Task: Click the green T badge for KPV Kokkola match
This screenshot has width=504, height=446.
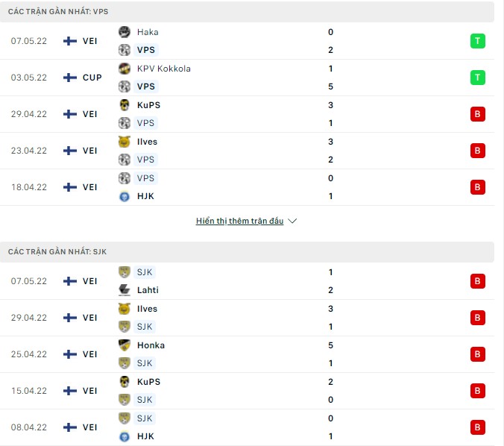Action: [x=477, y=78]
